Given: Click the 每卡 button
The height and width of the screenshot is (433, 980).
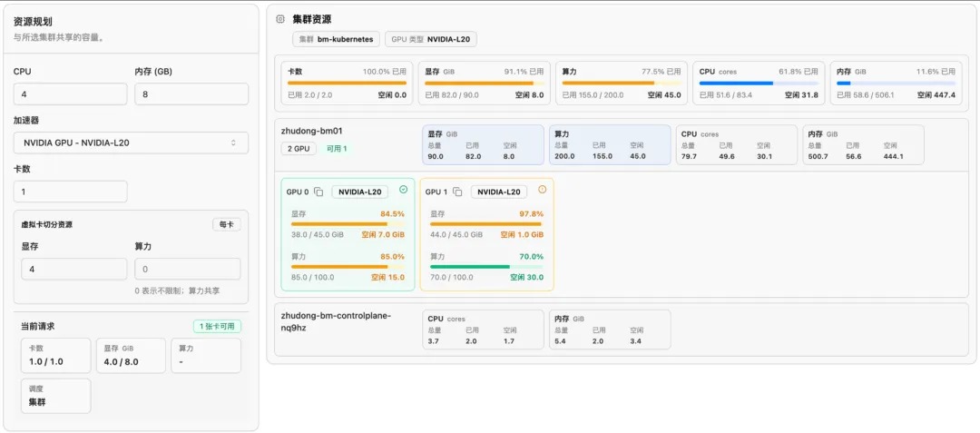Looking at the screenshot, I should [x=226, y=224].
